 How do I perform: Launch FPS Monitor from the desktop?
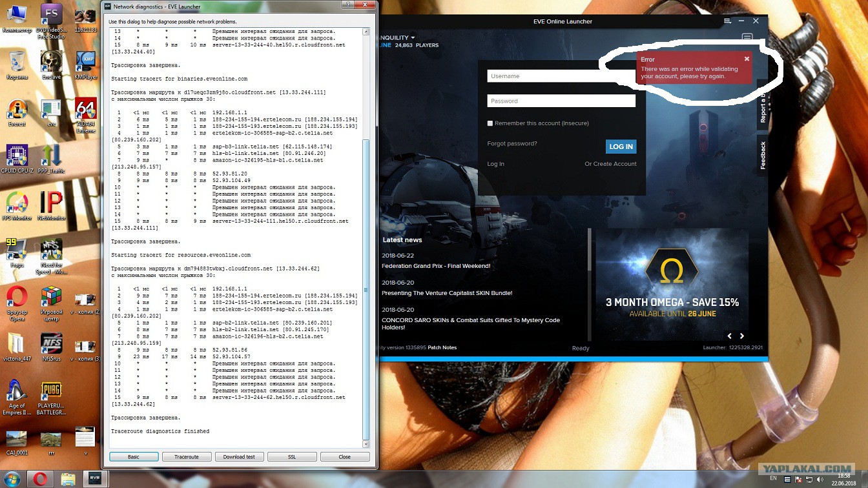coord(17,207)
